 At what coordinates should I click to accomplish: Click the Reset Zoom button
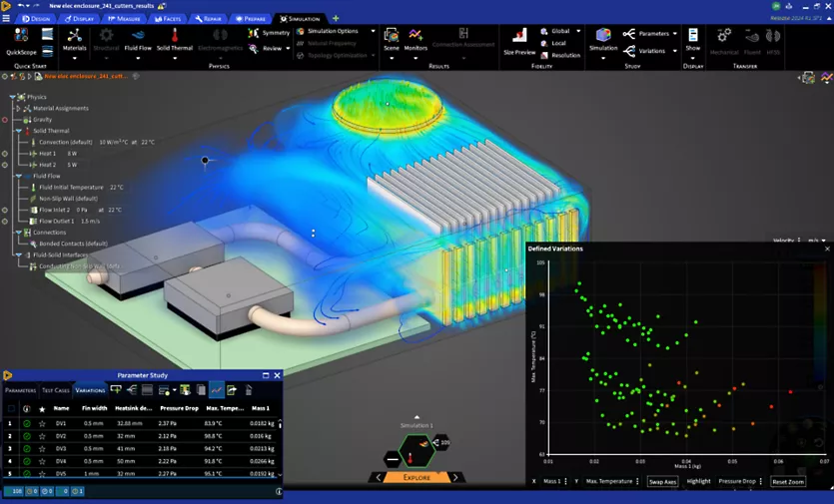pos(788,481)
